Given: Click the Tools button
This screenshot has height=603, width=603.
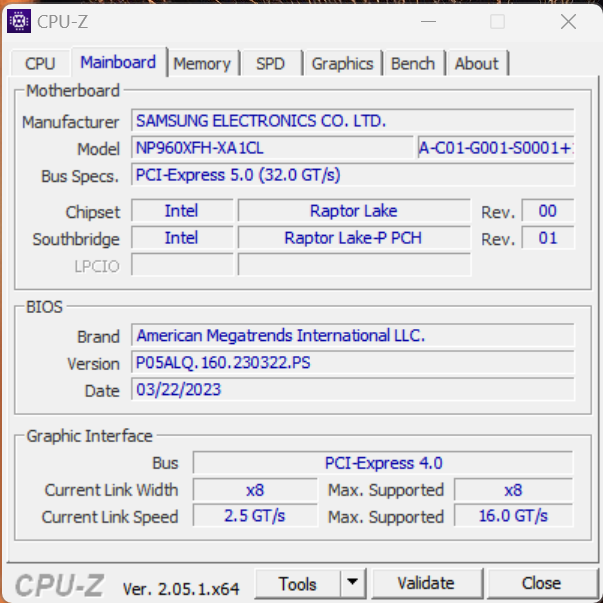Looking at the screenshot, I should 298,583.
